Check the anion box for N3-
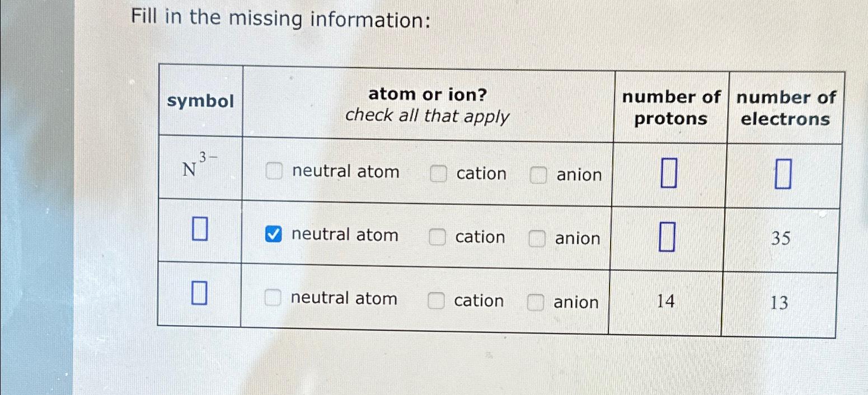 [x=537, y=176]
